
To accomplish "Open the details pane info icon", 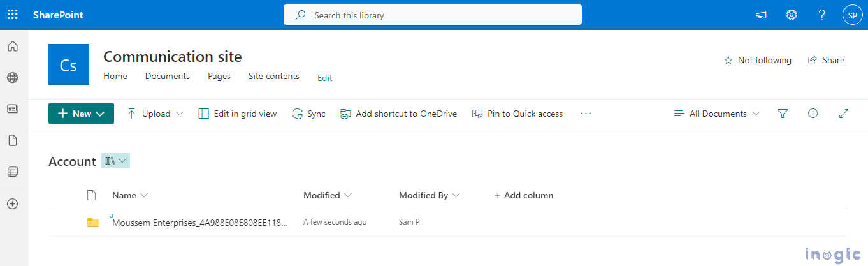I will [x=813, y=114].
